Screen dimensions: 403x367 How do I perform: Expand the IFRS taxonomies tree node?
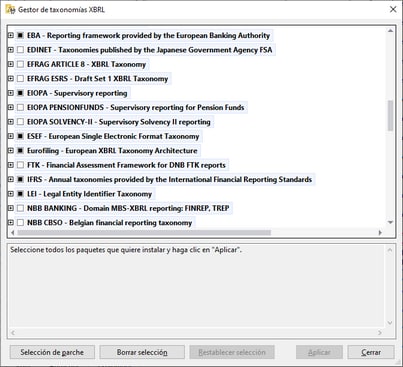pyautogui.click(x=11, y=179)
